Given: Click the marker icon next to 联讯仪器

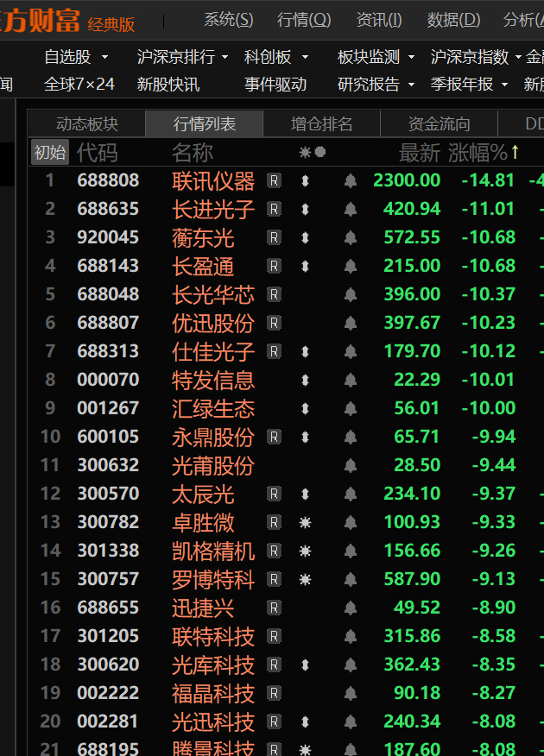Looking at the screenshot, I should 305,181.
